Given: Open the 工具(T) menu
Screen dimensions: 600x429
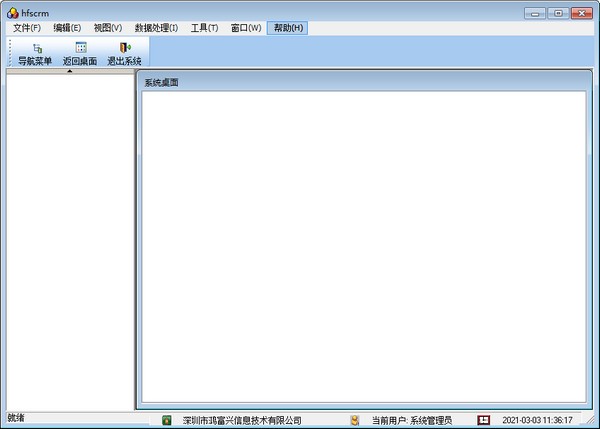Looking at the screenshot, I should [x=204, y=28].
